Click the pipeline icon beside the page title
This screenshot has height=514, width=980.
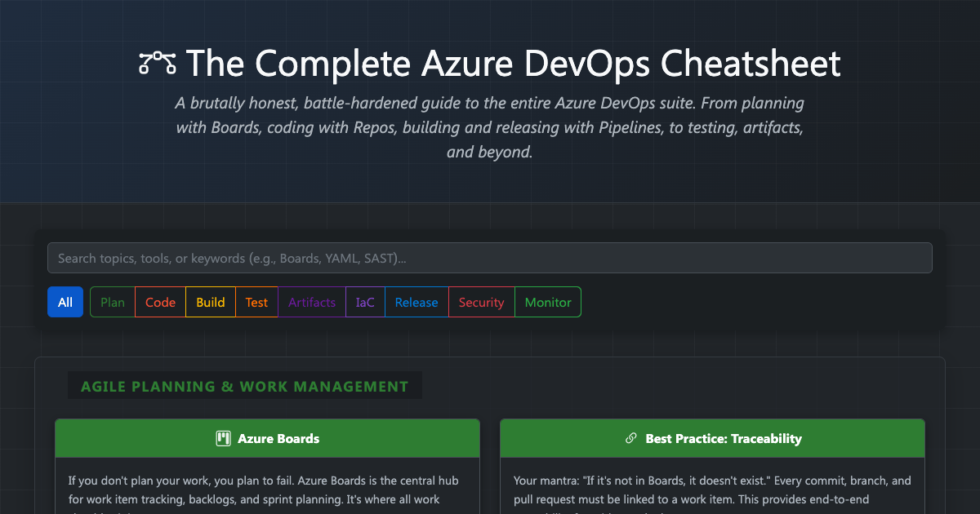coord(158,63)
